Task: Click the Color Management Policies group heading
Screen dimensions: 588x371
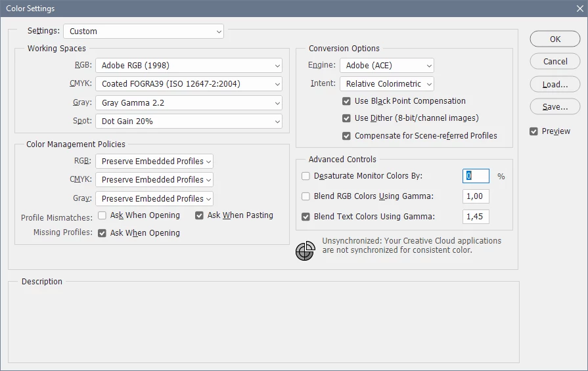Action: (x=76, y=144)
